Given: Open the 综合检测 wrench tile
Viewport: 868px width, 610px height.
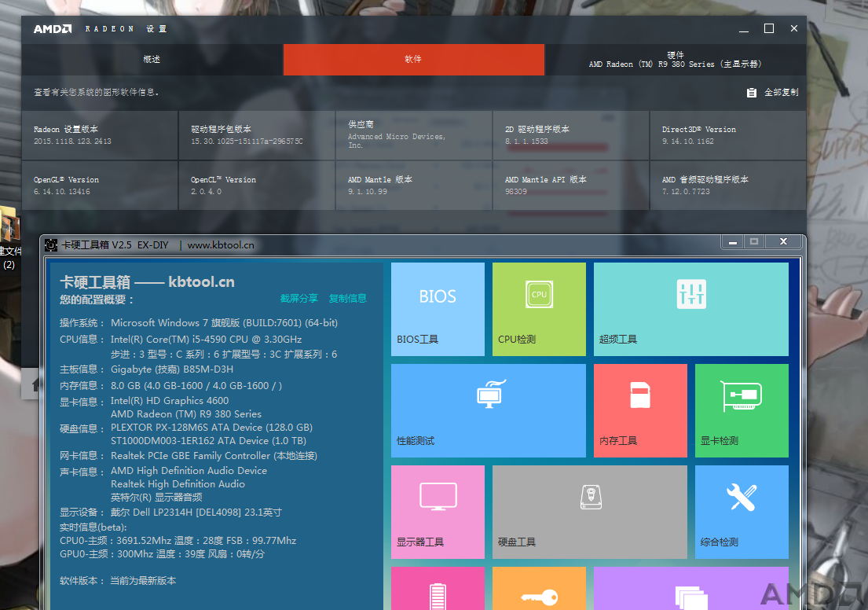Looking at the screenshot, I should point(742,512).
